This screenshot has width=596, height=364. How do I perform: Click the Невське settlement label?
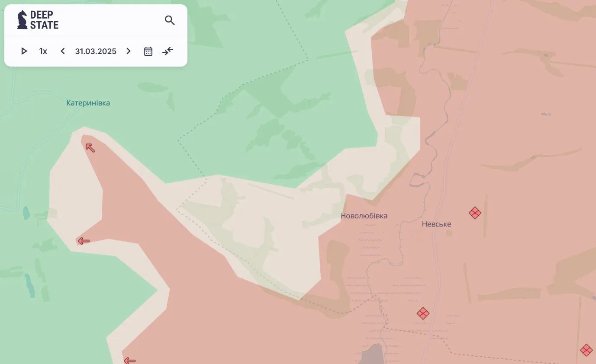point(436,224)
